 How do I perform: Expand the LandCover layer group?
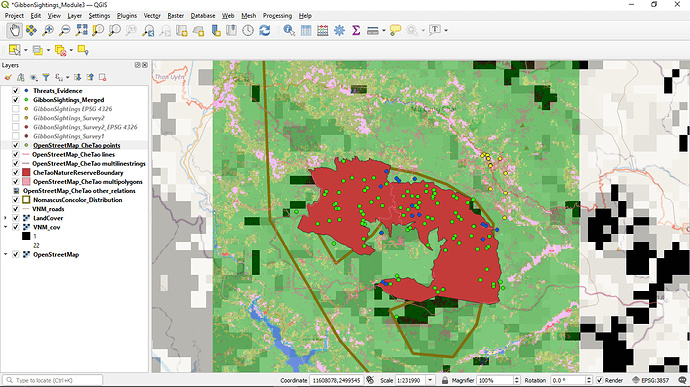click(5, 218)
